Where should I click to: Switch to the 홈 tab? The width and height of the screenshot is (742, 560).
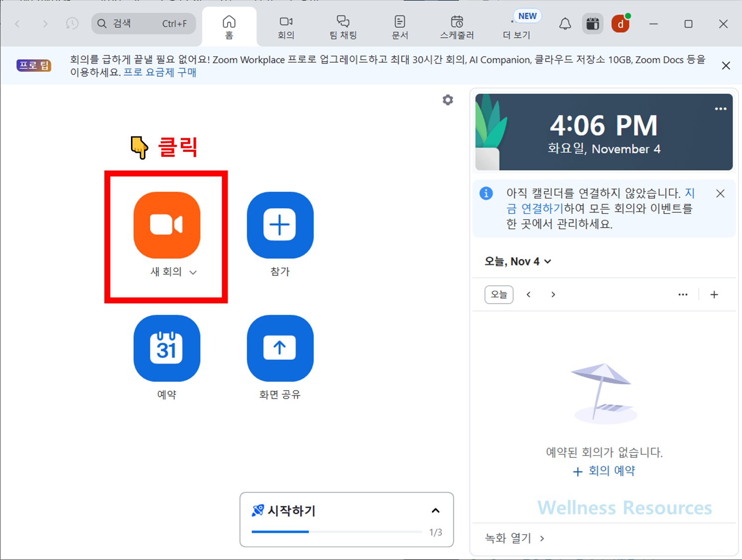click(x=229, y=27)
